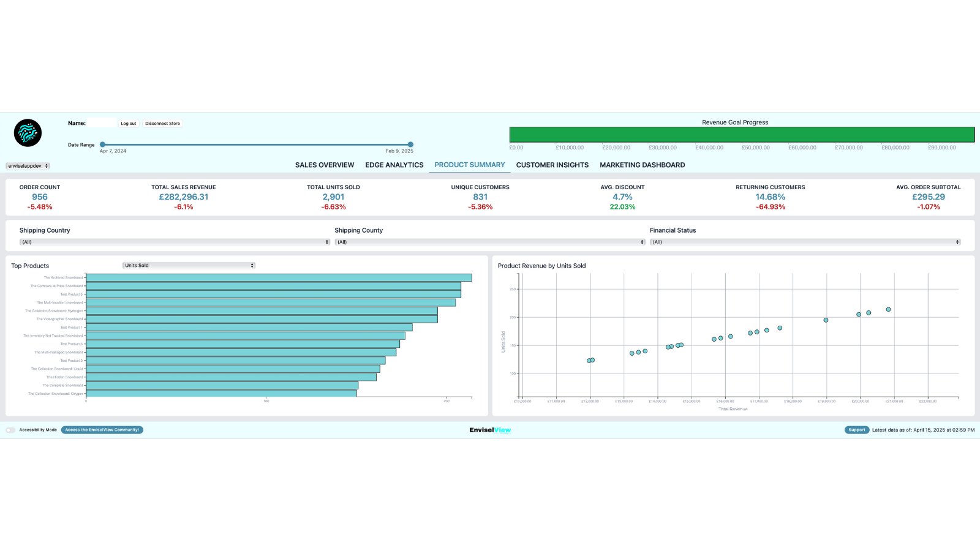The image size is (980, 551).
Task: Click the Product Revenue by Units Sold title
Action: pos(541,266)
